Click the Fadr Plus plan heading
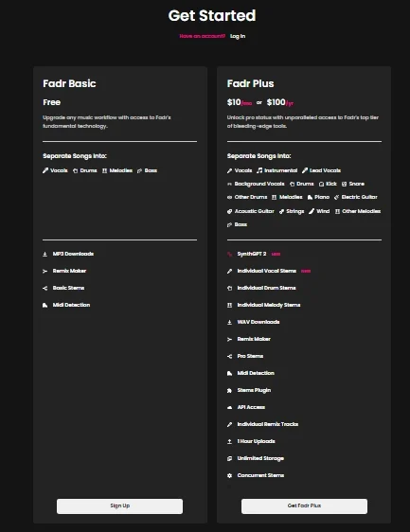The image size is (410, 532). [251, 83]
